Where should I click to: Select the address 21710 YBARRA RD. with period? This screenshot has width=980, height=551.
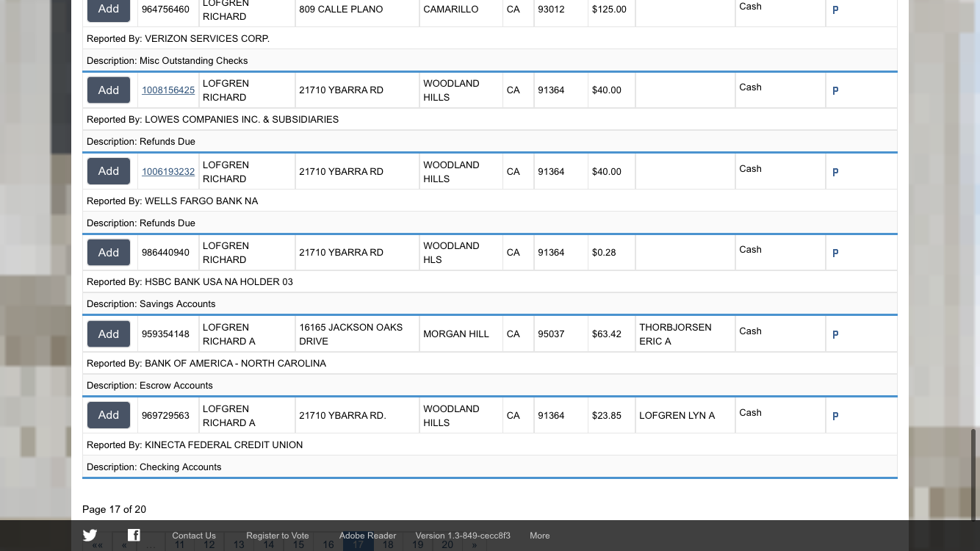click(x=342, y=415)
